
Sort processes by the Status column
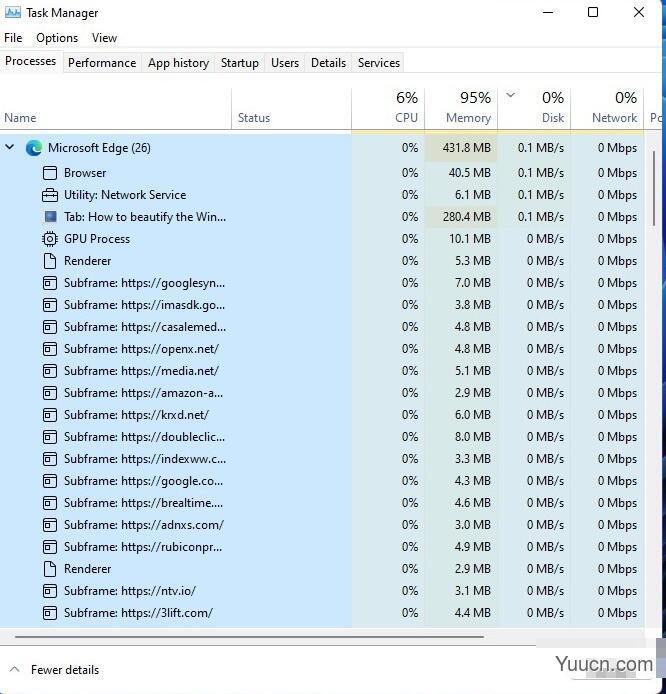(291, 109)
